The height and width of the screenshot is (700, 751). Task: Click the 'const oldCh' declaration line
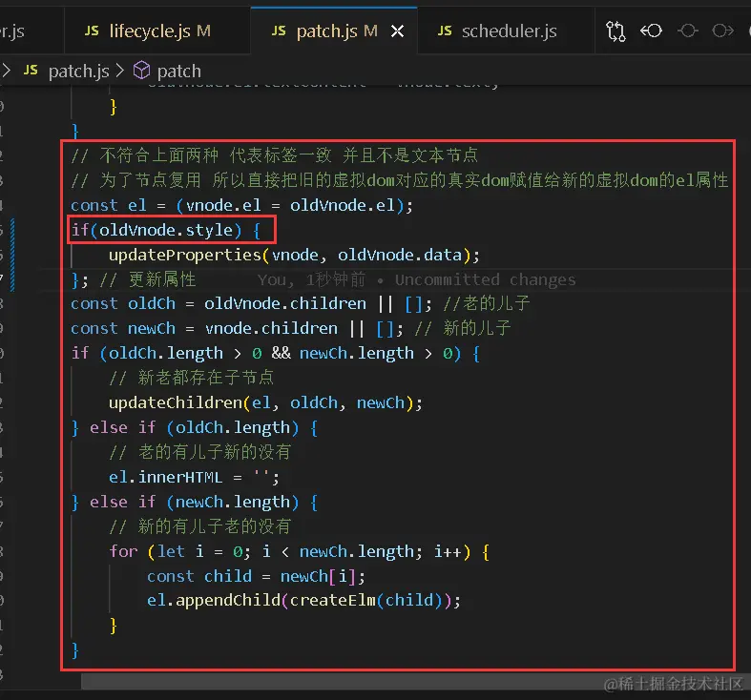point(301,304)
